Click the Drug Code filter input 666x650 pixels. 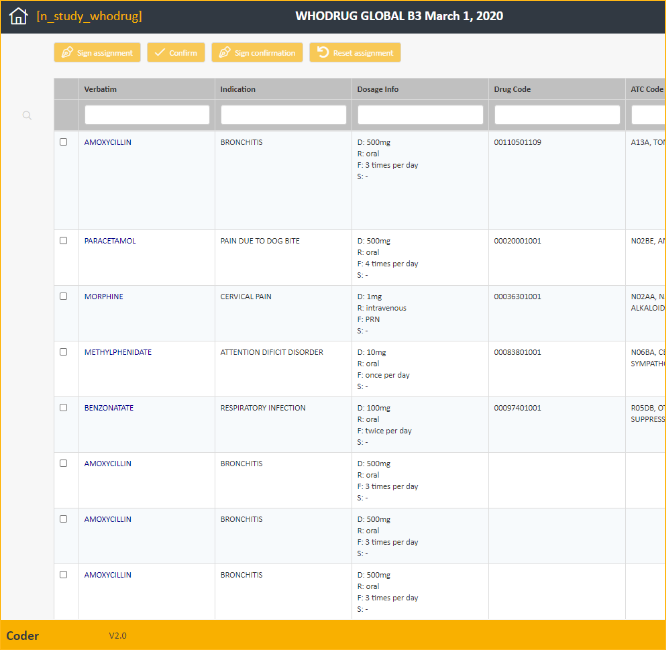point(557,115)
